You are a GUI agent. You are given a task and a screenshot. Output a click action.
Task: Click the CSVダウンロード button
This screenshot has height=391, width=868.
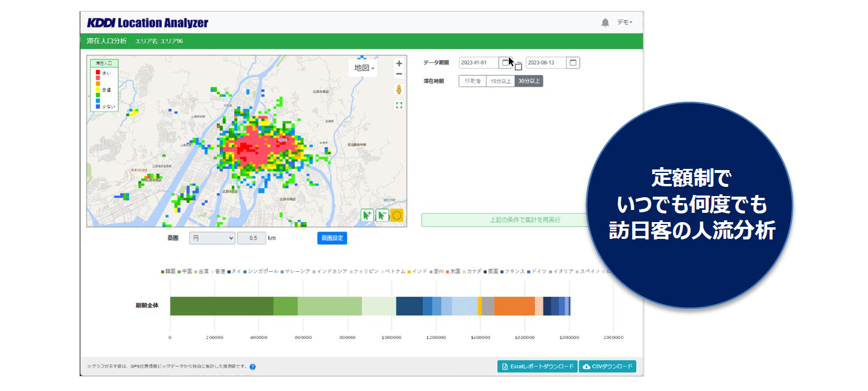tap(607, 366)
